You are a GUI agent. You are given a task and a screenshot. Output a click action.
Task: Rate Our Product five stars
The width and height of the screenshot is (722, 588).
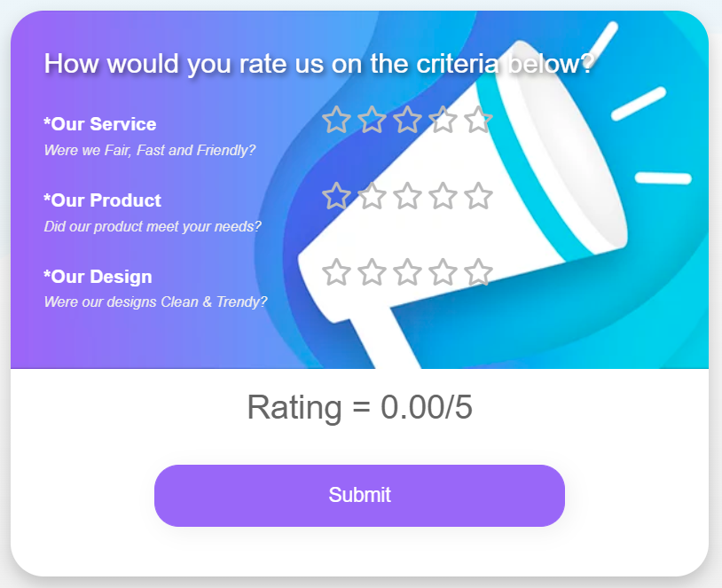478,196
